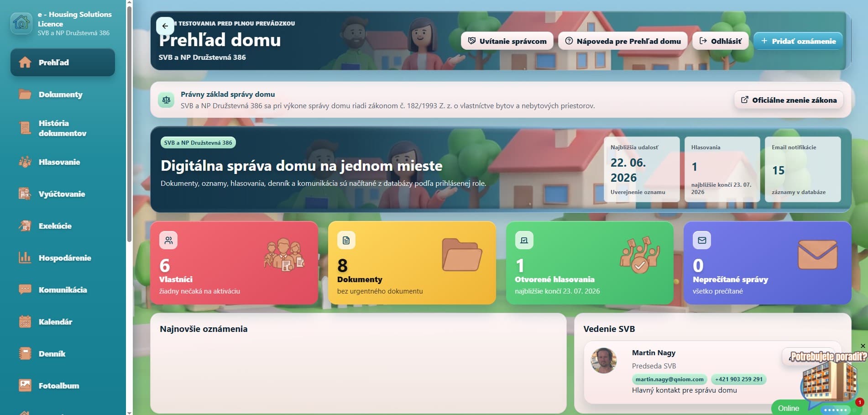The width and height of the screenshot is (868, 415).
Task: Open the Email notifikácie stat card
Action: pos(803,169)
